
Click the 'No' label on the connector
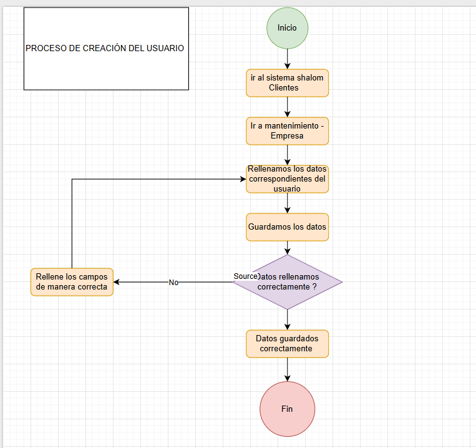(173, 283)
